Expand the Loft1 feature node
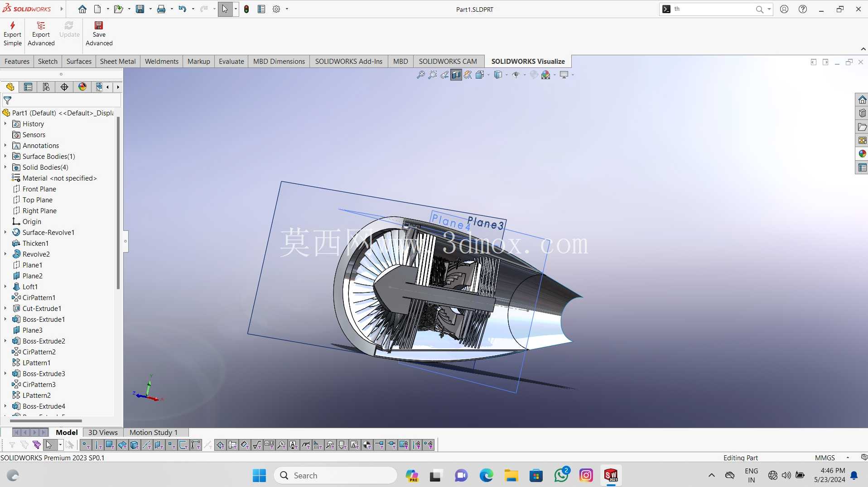Screen dimensions: 868x487 pos(5,286)
